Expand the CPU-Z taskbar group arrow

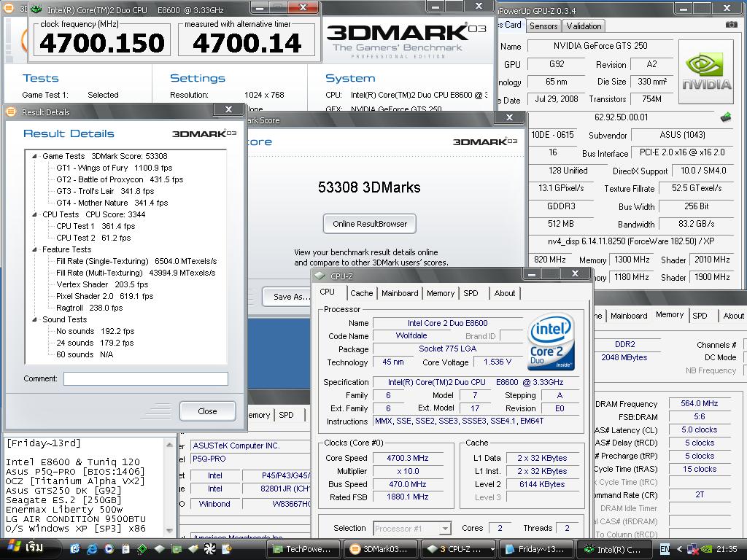point(492,549)
